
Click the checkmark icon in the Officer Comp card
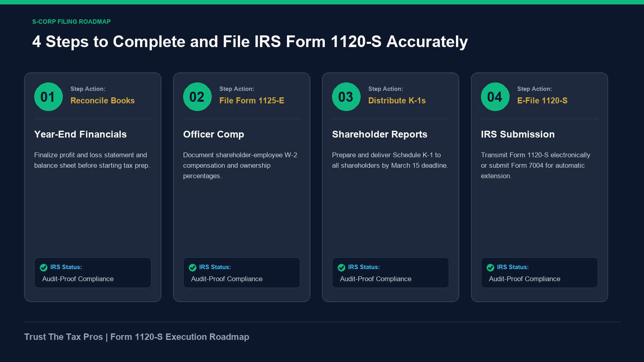tap(193, 267)
